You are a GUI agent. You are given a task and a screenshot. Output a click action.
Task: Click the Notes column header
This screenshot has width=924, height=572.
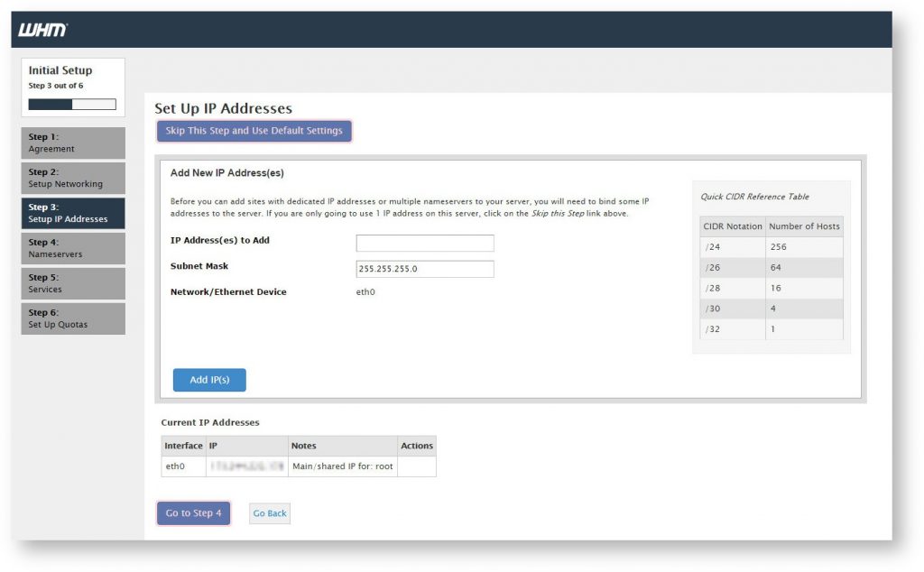[x=303, y=445]
